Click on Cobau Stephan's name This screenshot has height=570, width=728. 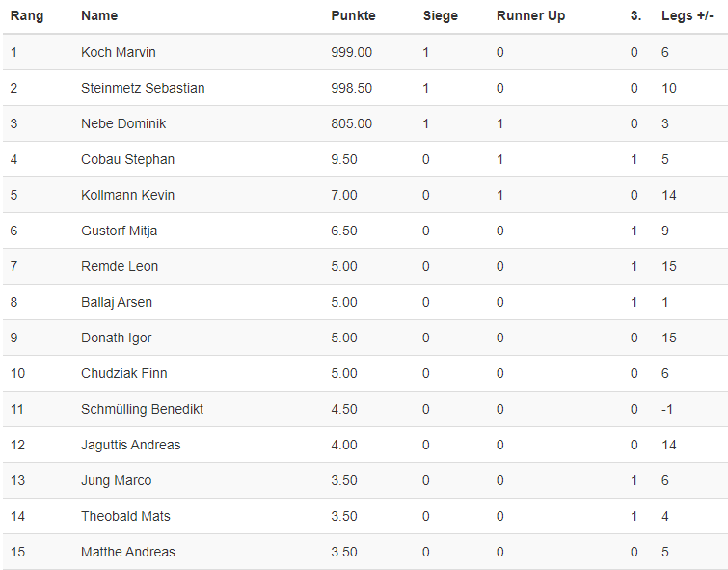pos(127,159)
